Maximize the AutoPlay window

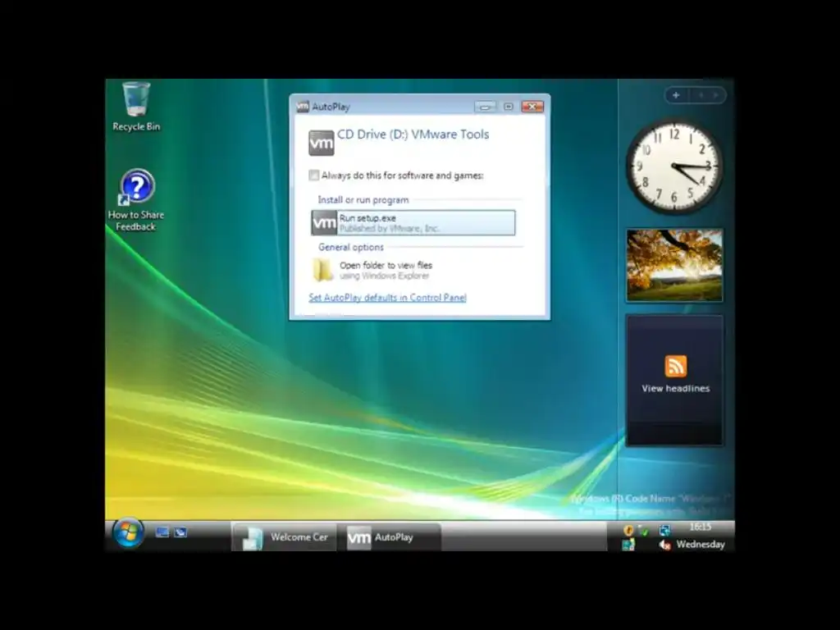[x=509, y=107]
